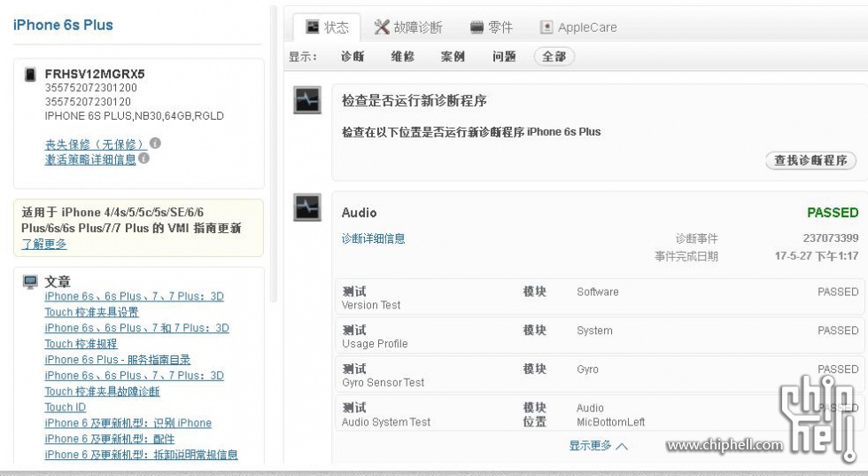Open iPhone 6 及更新机型：识别 iPhone article
The height and width of the screenshot is (476, 868).
pos(128,424)
